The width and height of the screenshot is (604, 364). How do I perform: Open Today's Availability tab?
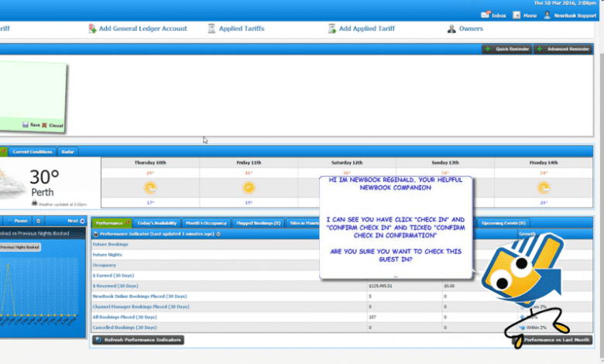pyautogui.click(x=156, y=223)
